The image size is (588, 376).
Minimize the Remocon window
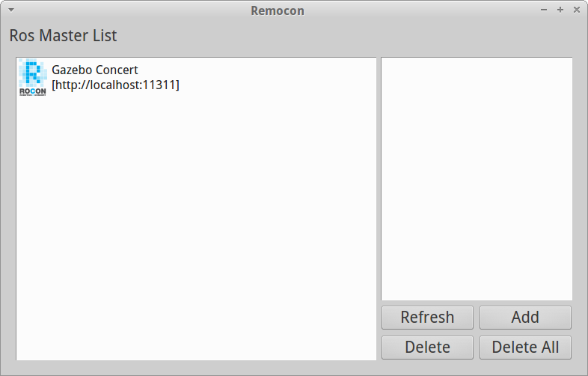[x=544, y=10]
